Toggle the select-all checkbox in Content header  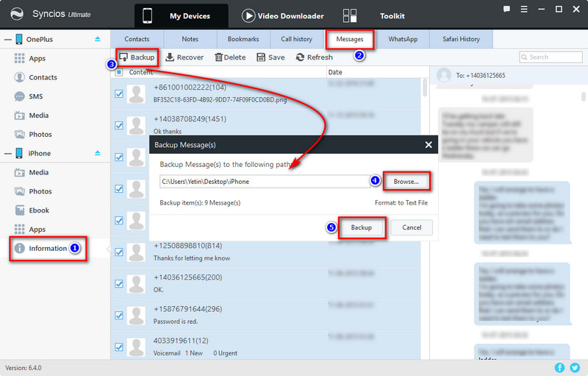point(119,72)
